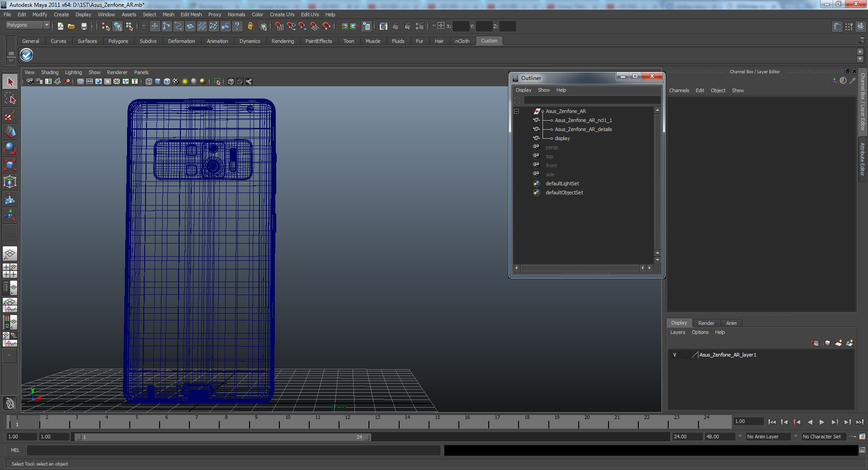Open viewport Shading menu
This screenshot has height=470, width=868.
[50, 72]
